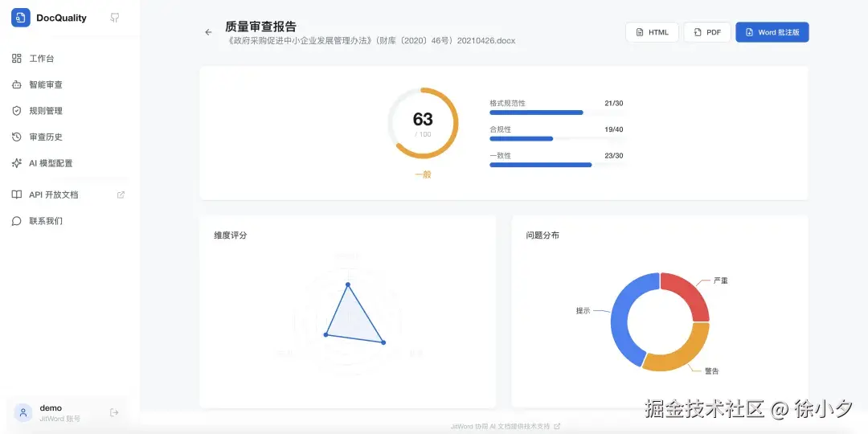
Task: Click the API 开放文档 book icon
Action: [17, 194]
